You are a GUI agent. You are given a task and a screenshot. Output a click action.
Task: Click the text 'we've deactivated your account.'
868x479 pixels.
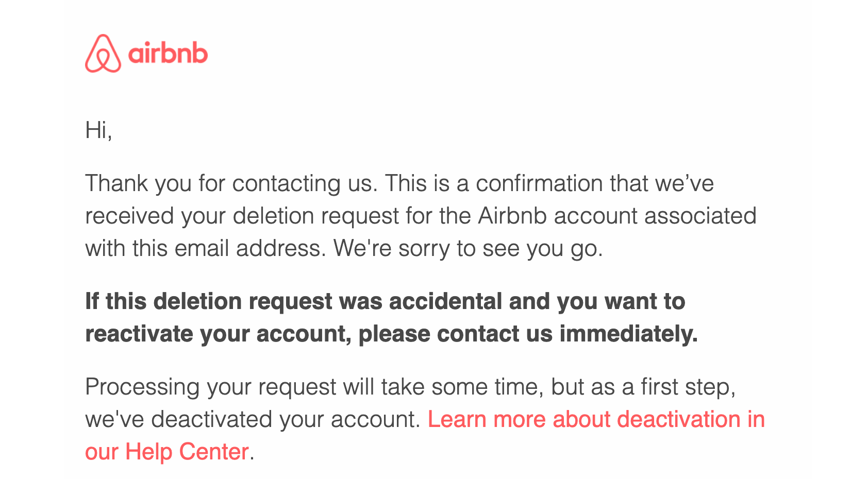pos(253,419)
